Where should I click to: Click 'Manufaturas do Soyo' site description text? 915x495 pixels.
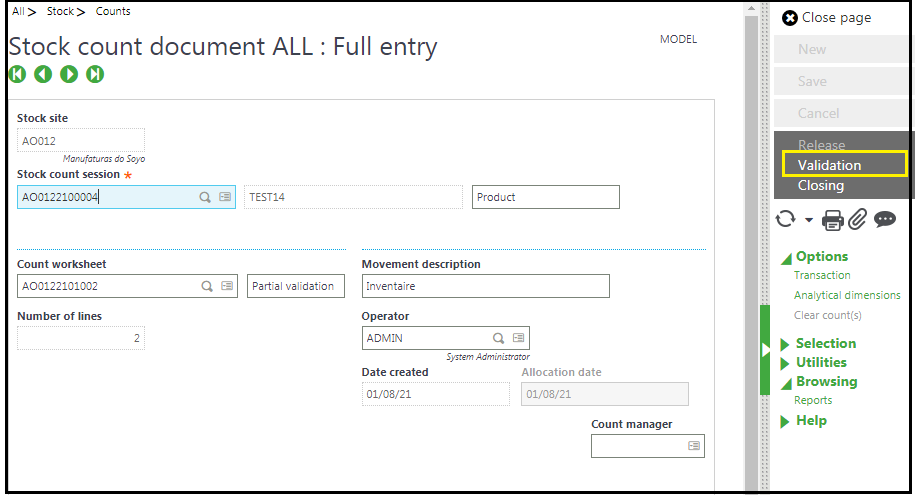104,159
